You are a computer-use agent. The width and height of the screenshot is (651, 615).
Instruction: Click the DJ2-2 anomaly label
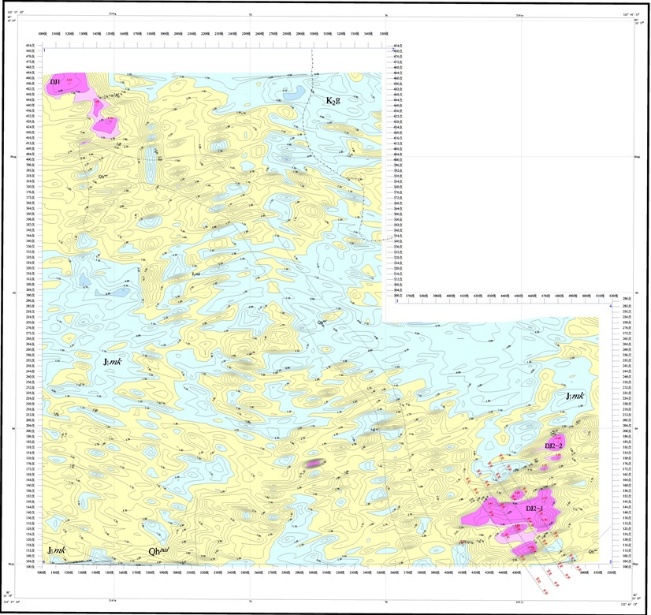[x=555, y=443]
